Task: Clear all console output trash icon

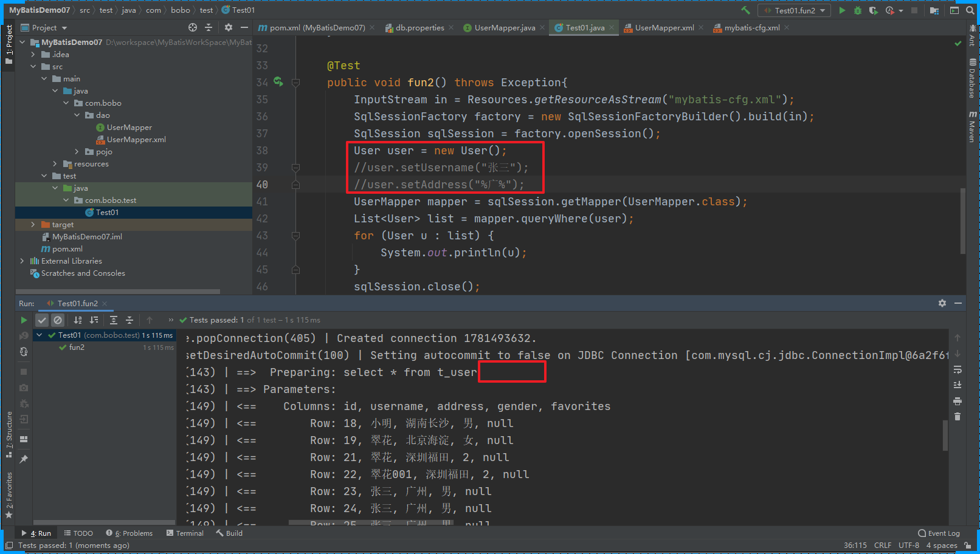Action: pos(958,417)
